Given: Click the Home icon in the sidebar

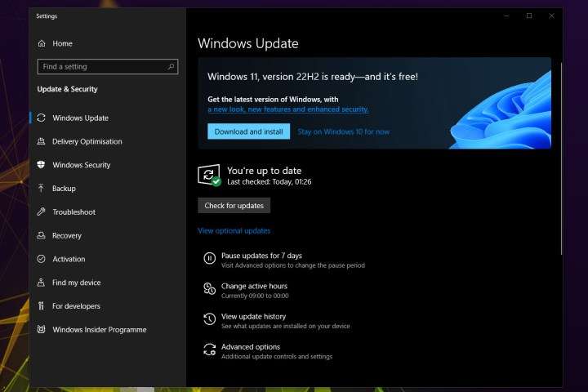Looking at the screenshot, I should (42, 43).
